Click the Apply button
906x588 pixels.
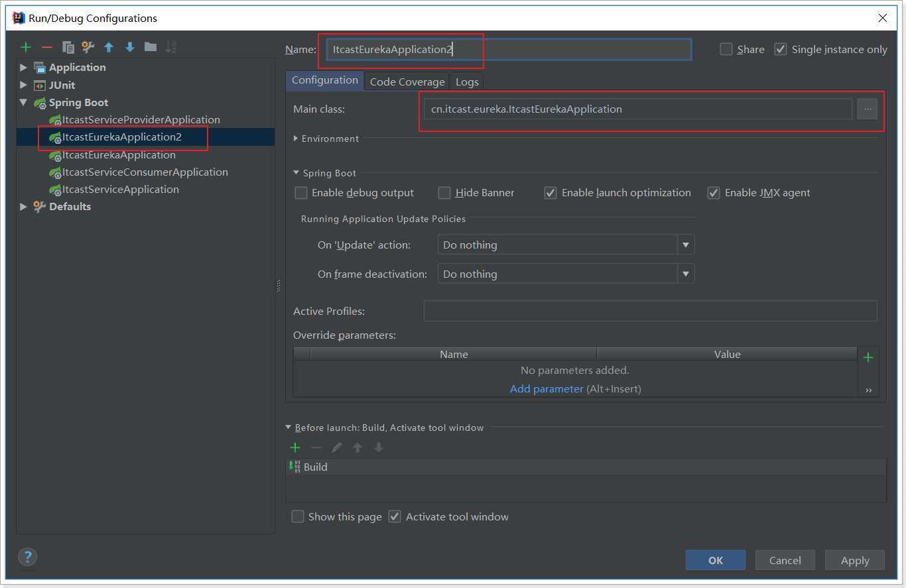tap(855, 560)
